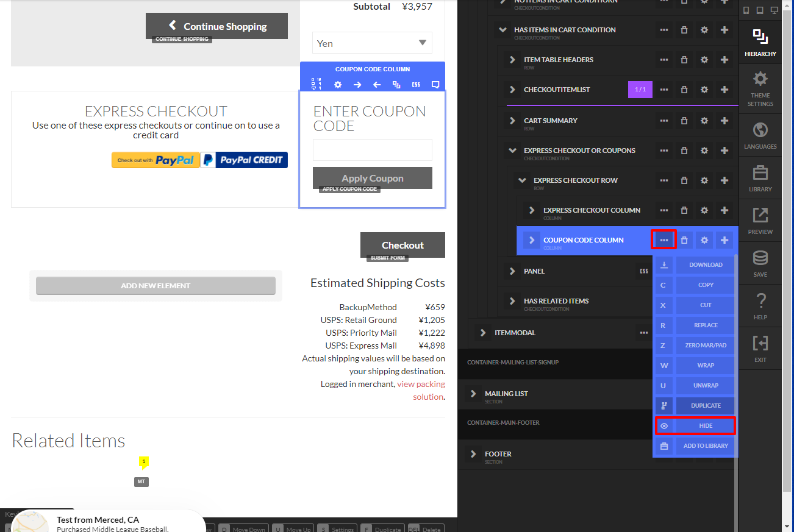This screenshot has width=794, height=532.
Task: Open more options for Itemmodal row
Action: point(644,333)
